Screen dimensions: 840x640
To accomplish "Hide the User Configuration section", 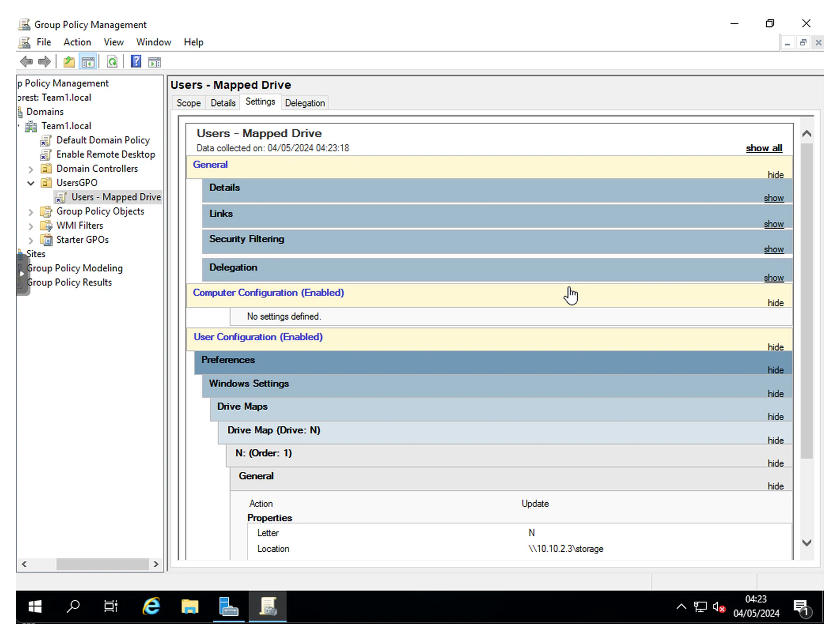I will [775, 347].
